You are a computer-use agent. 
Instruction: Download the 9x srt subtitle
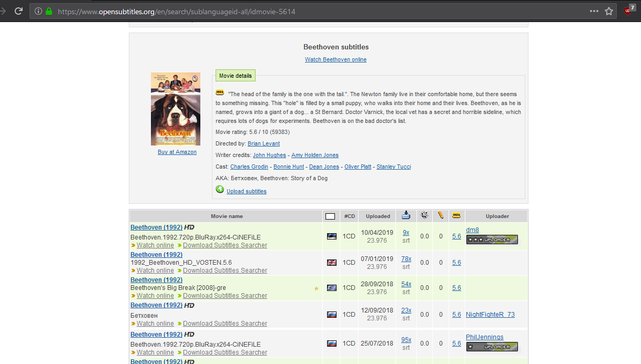point(406,233)
